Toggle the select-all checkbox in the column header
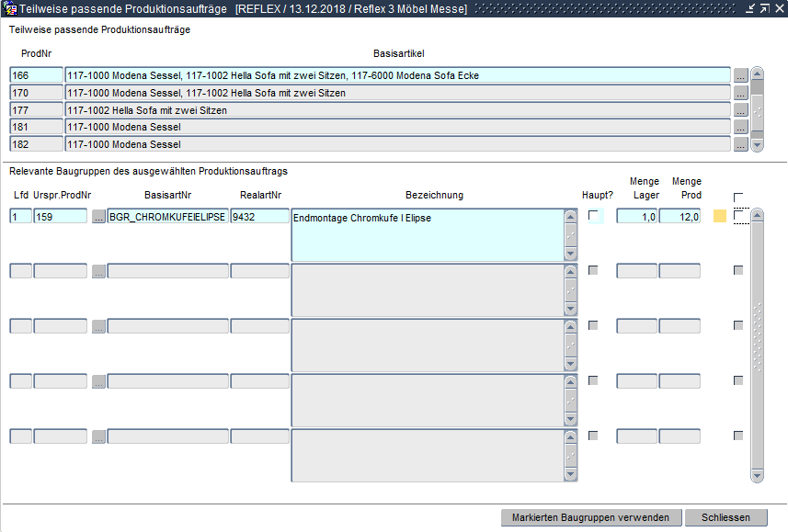This screenshot has width=788, height=532. pyautogui.click(x=738, y=198)
